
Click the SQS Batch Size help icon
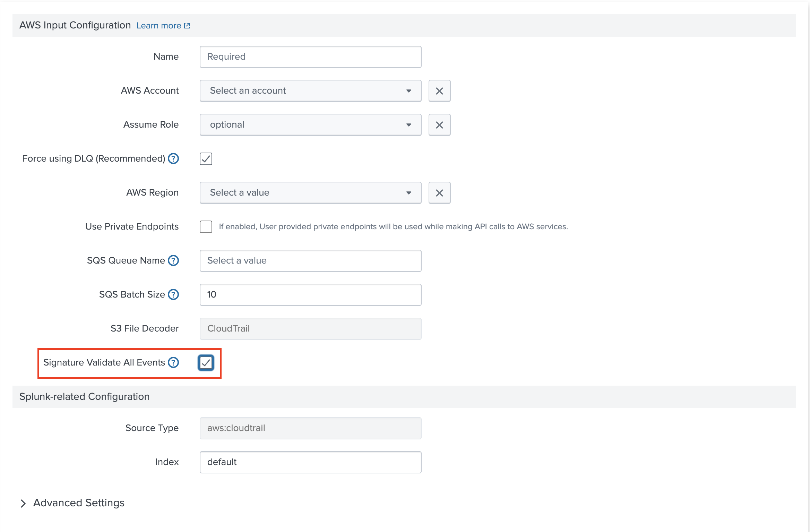(174, 294)
